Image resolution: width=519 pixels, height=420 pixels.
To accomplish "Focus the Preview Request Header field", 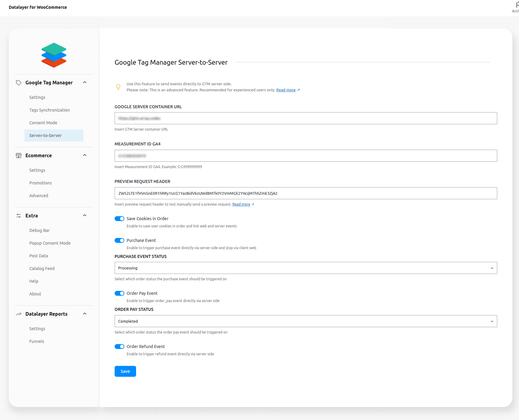I will [x=305, y=193].
